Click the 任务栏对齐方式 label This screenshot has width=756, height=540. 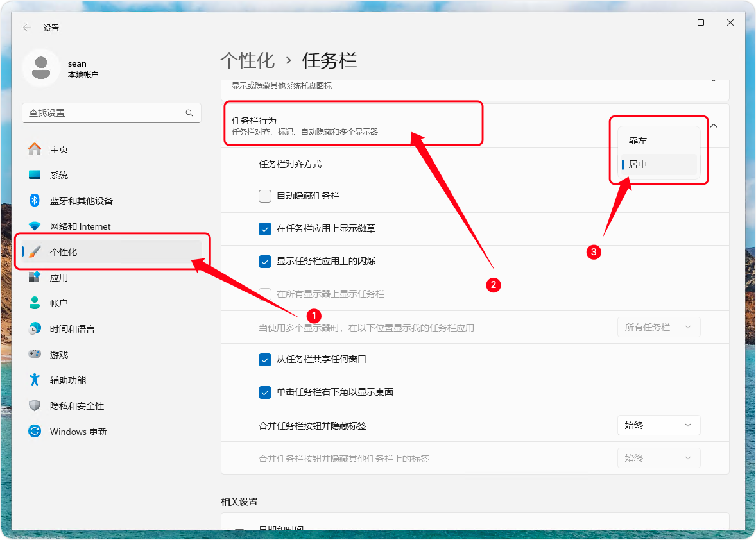290,164
